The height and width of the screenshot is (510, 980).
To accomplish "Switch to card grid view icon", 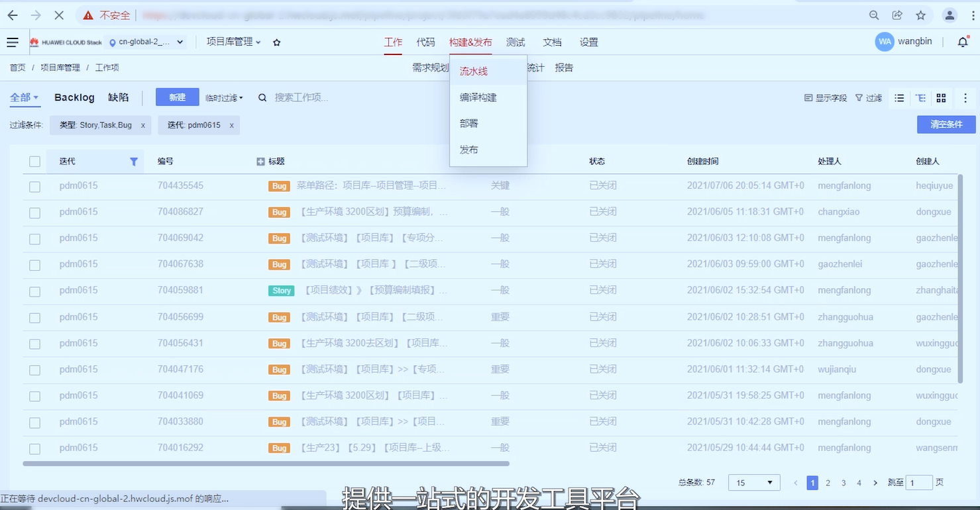I will click(x=941, y=98).
